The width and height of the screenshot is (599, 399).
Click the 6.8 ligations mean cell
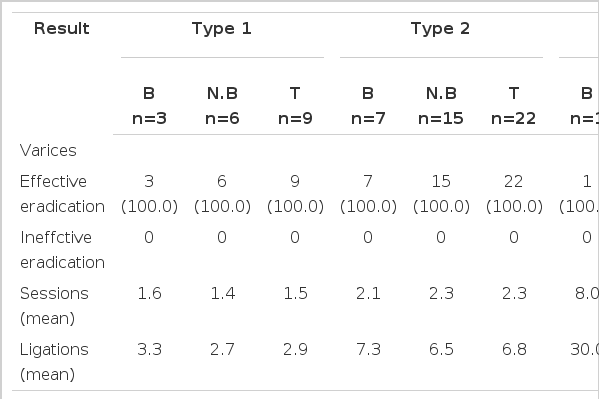point(514,350)
